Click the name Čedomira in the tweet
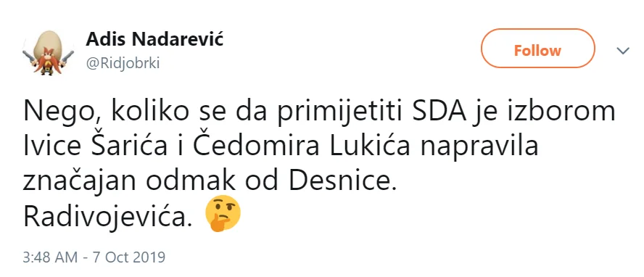 pos(256,146)
